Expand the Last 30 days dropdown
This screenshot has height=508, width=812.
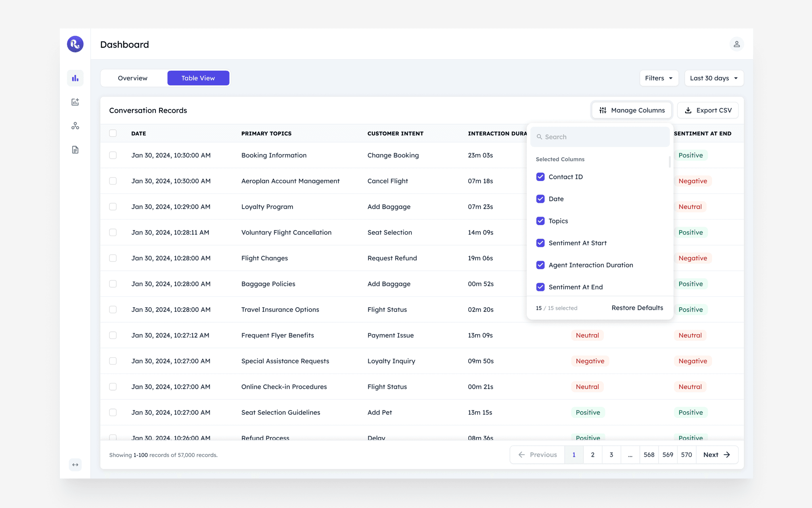coord(714,78)
